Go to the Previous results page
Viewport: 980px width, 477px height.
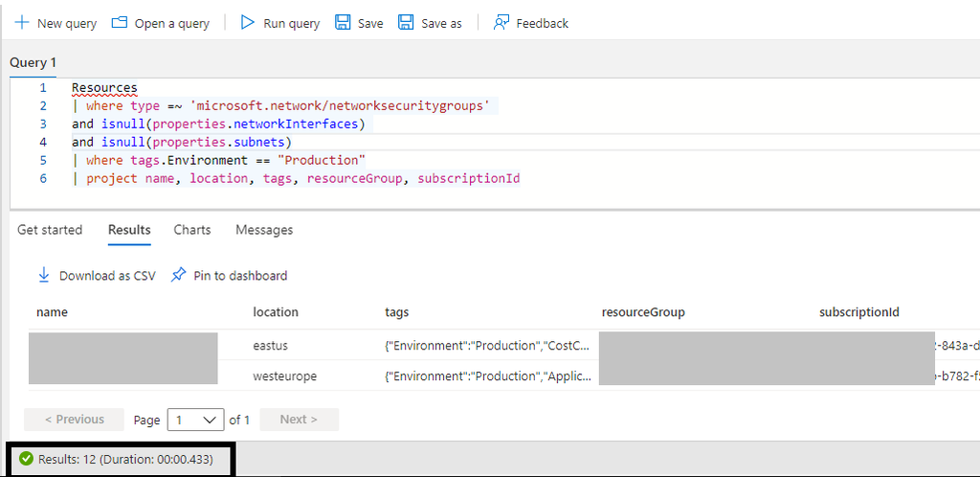(75, 420)
